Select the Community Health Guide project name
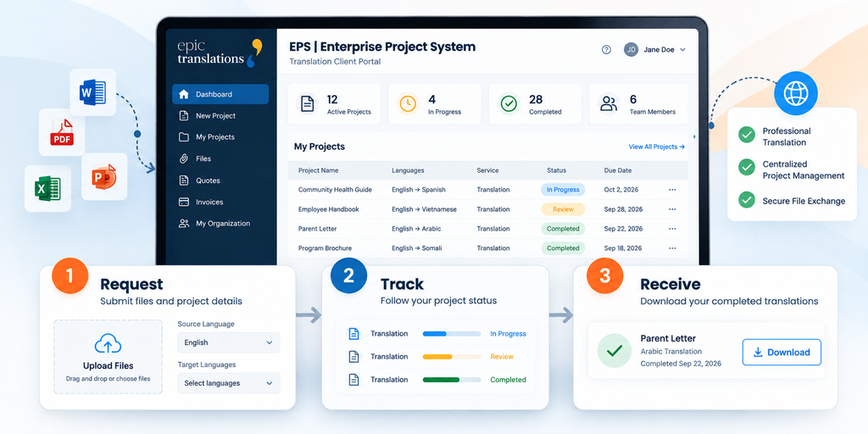Image resolution: width=868 pixels, height=434 pixels. click(335, 190)
